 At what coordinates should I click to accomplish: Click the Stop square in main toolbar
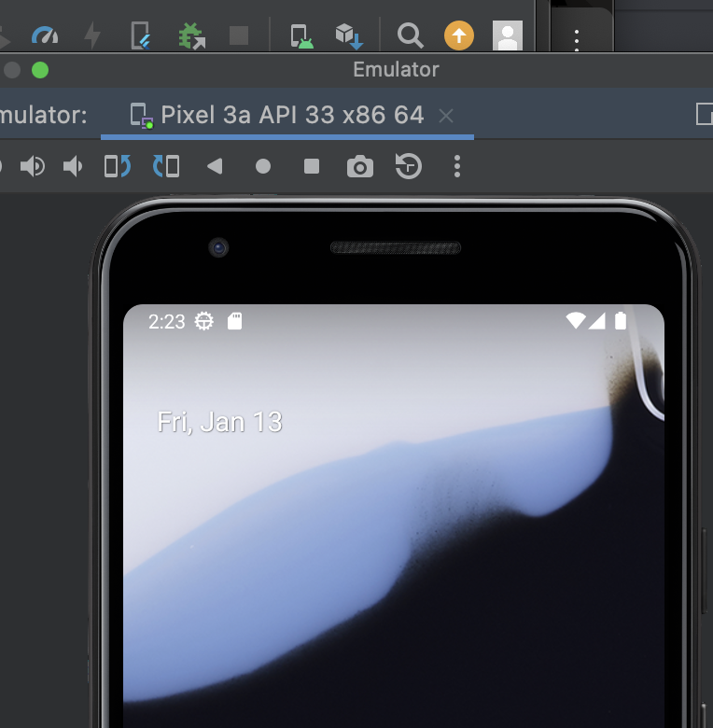coord(239,35)
